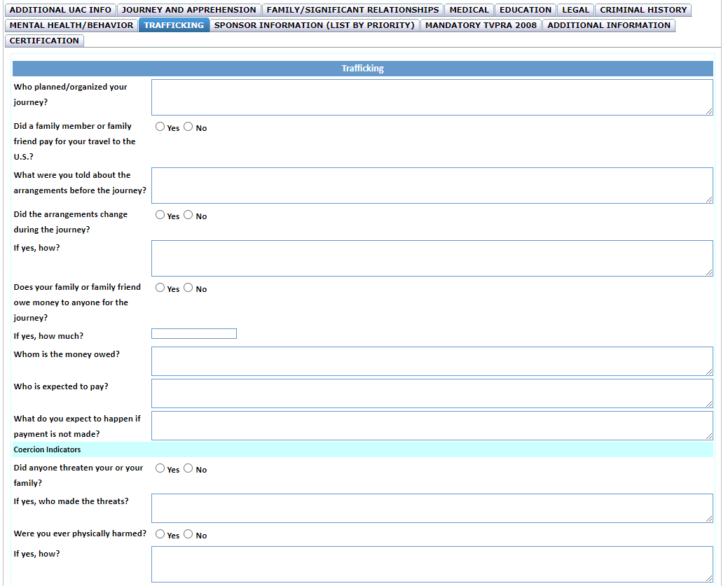Select No for anyone threatened you
This screenshot has height=586, width=728.
[x=188, y=469]
